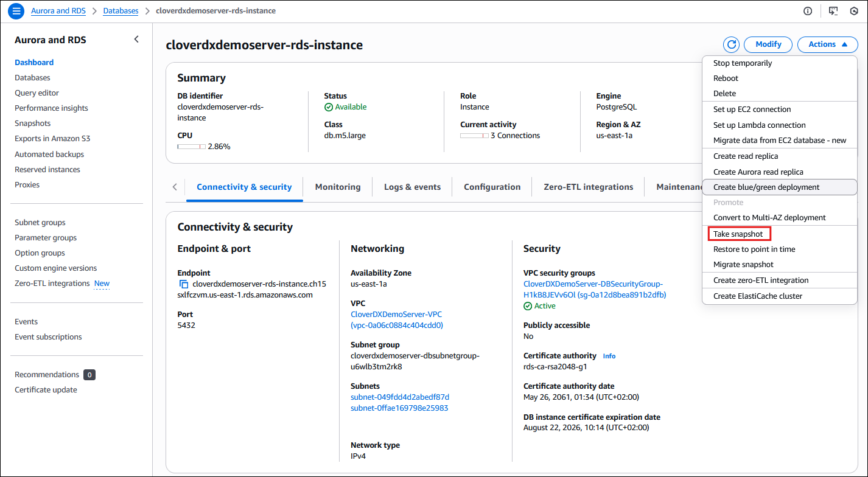Refresh the instance details using the refresh icon
The width and height of the screenshot is (868, 477).
pyautogui.click(x=730, y=44)
